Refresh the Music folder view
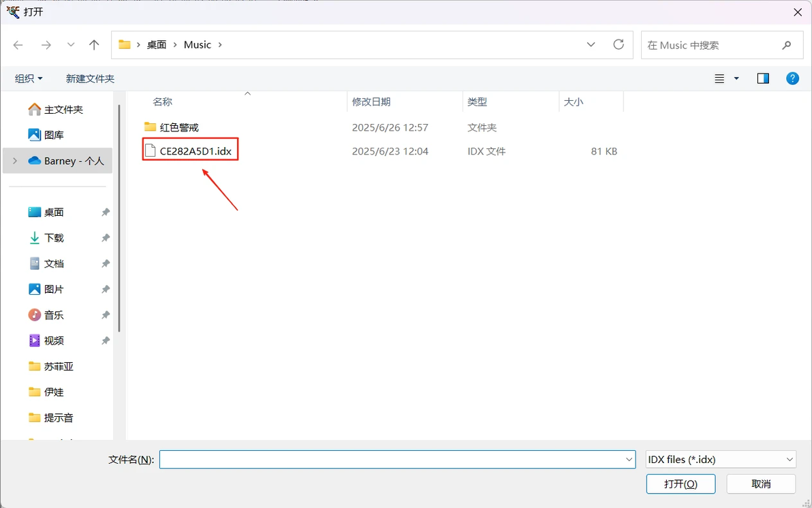The height and width of the screenshot is (508, 812). [x=619, y=44]
